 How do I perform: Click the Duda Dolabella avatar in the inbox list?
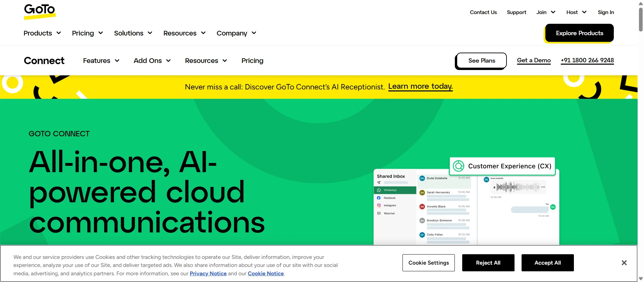422,179
